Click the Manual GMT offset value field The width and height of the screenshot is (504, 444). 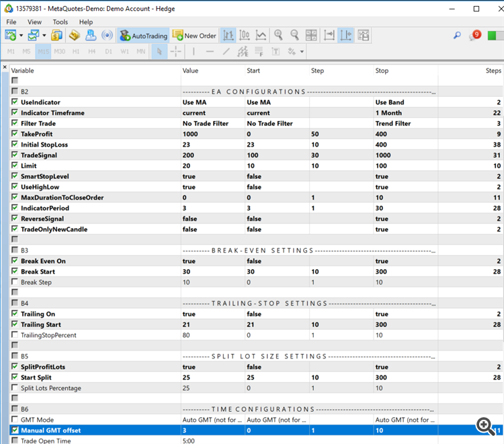[212, 431]
